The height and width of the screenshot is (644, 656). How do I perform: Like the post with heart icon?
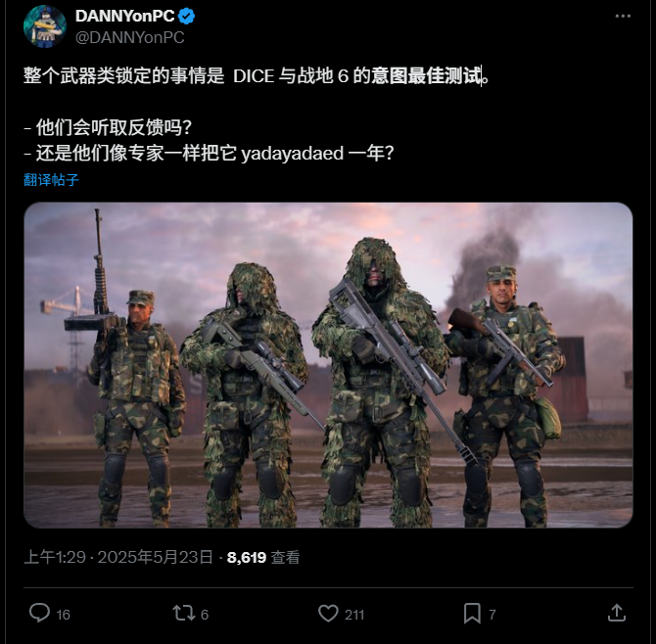tap(328, 614)
